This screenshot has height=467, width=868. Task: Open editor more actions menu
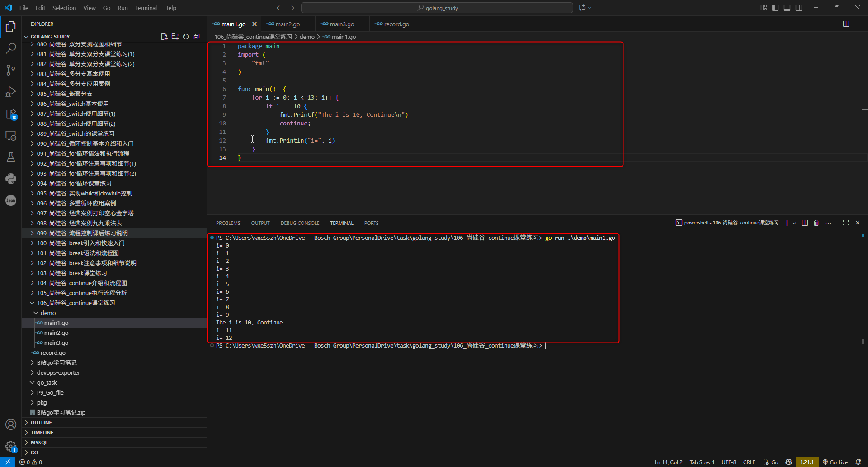pos(858,24)
